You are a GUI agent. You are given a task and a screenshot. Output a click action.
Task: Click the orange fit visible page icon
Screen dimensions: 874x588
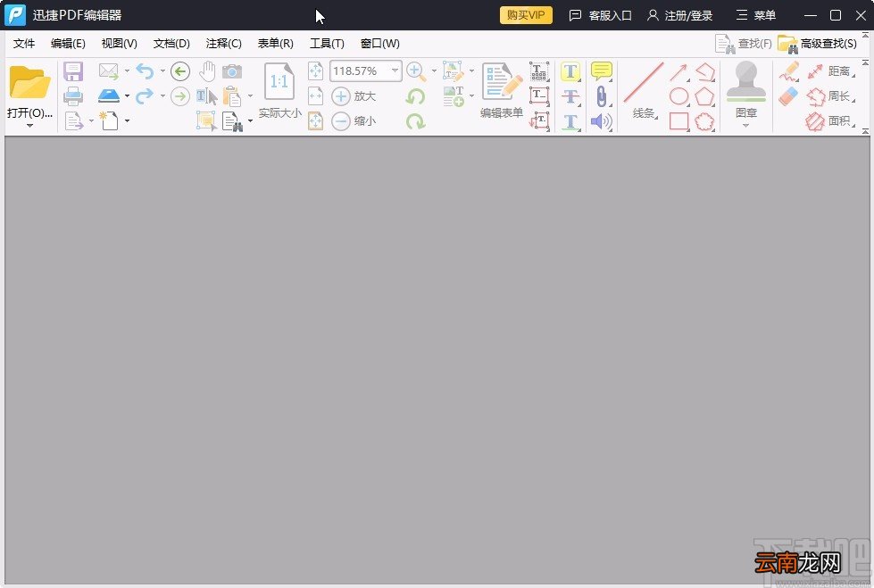[x=315, y=121]
